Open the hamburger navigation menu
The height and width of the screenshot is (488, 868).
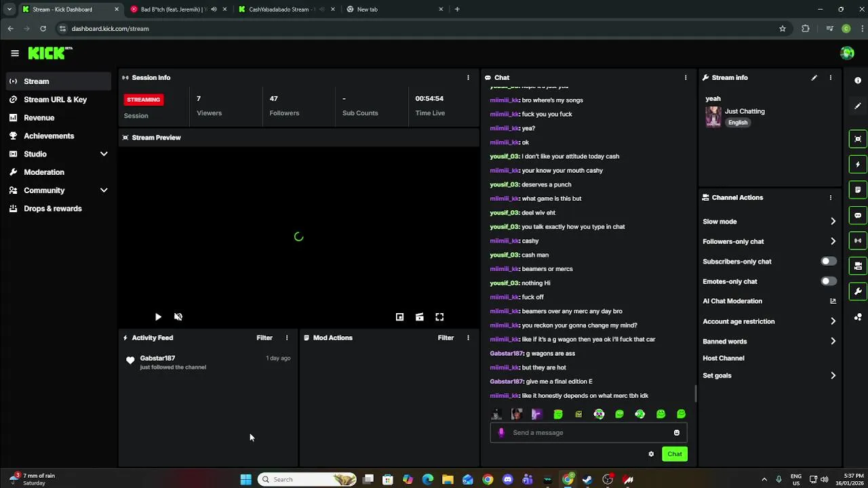15,53
